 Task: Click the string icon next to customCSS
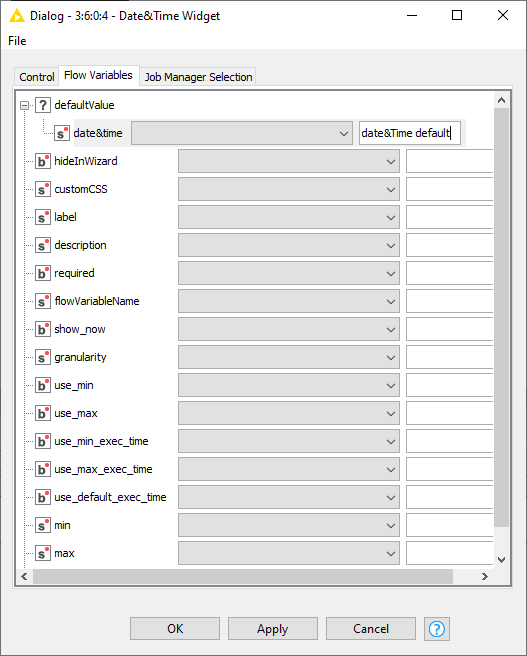[x=43, y=189]
